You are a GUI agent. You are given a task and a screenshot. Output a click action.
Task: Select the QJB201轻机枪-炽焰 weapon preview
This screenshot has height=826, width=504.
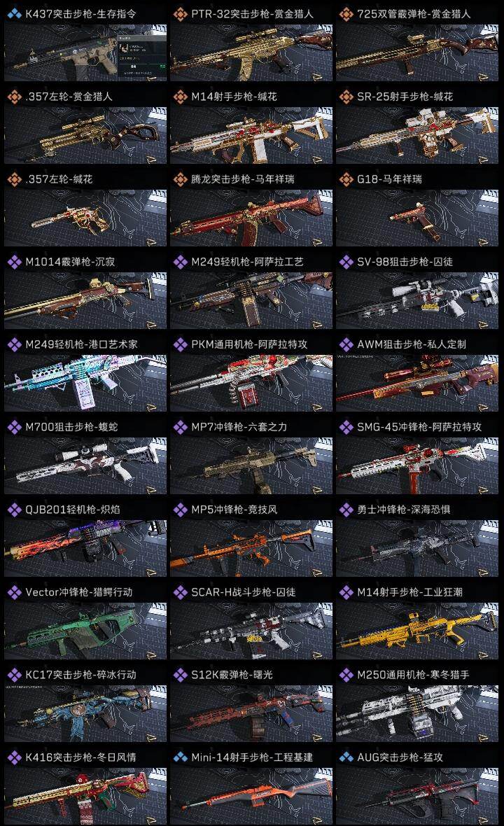(85, 548)
